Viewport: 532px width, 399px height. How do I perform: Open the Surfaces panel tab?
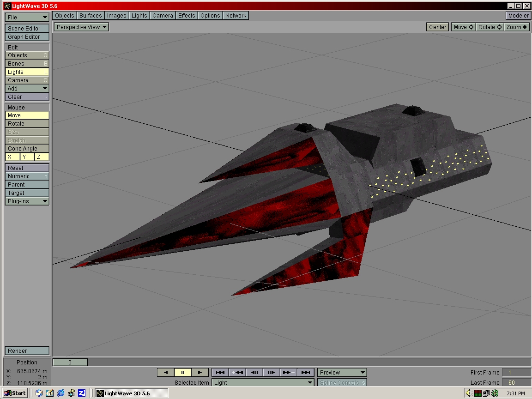coord(91,15)
